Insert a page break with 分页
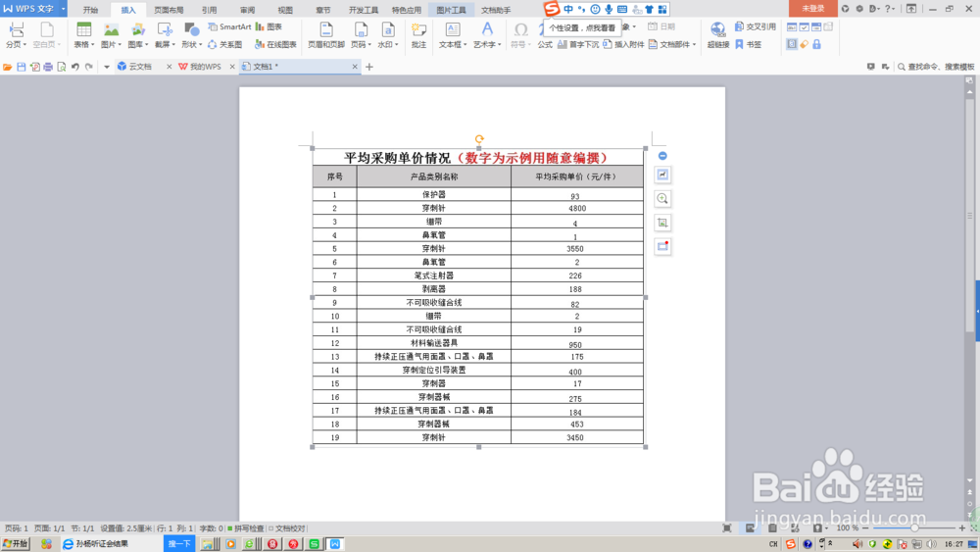This screenshot has width=980, height=552. pyautogui.click(x=16, y=35)
